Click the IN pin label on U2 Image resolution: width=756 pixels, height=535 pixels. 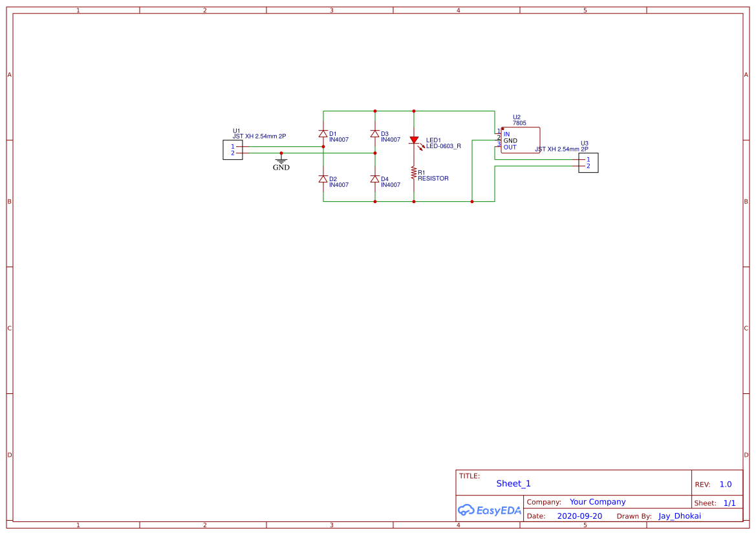point(507,133)
